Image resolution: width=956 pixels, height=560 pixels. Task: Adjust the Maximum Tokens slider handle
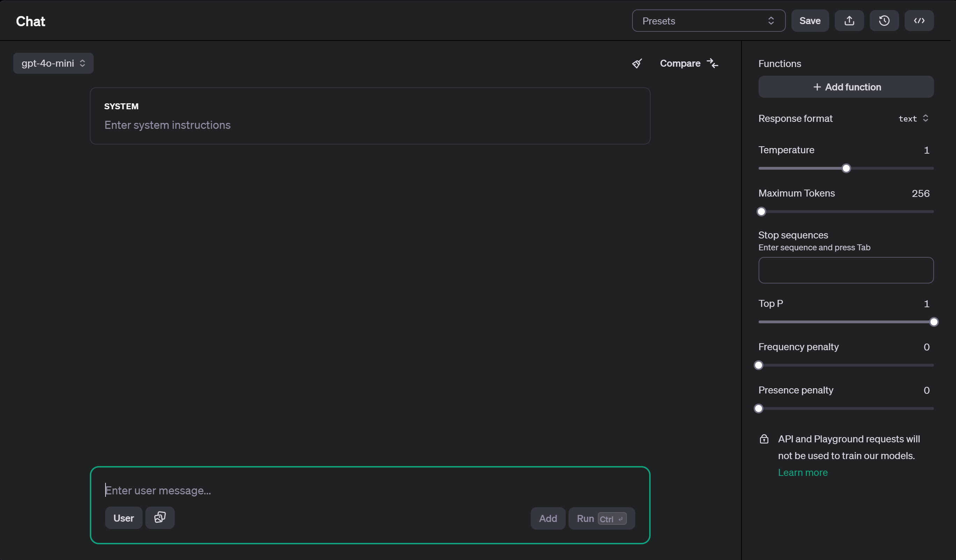coord(761,212)
